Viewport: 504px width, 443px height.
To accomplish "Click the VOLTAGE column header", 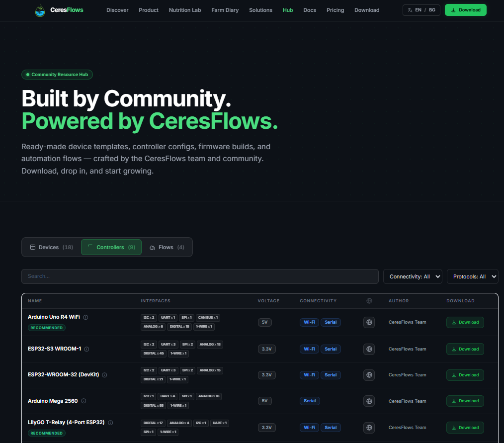I will (268, 301).
